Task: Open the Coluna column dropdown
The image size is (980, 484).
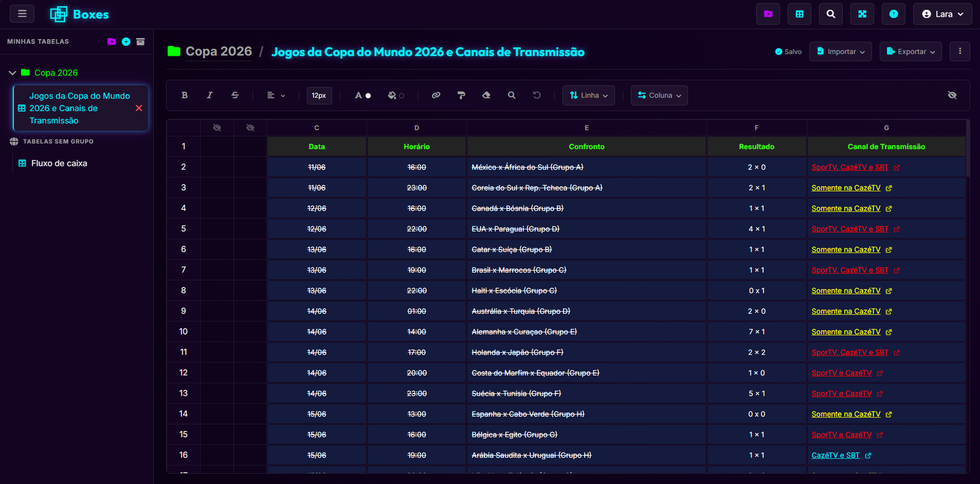Action: tap(659, 96)
